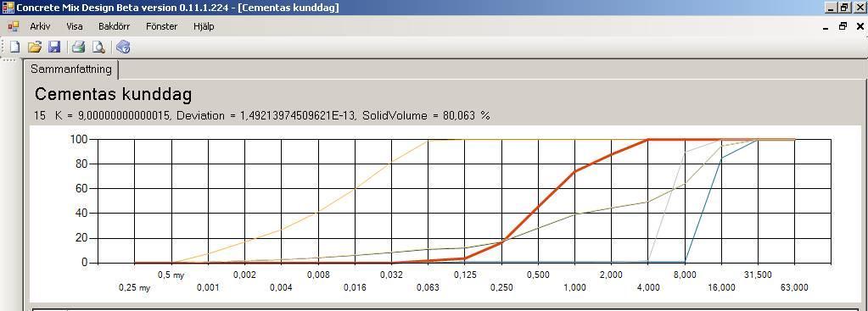Click the New document toolbar icon

coord(14,47)
